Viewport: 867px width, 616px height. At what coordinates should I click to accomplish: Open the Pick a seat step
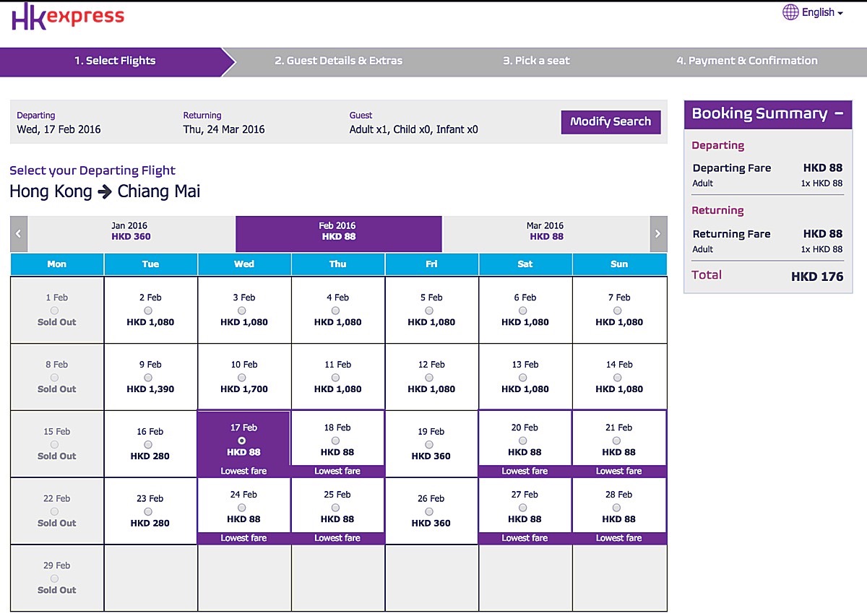coord(536,61)
